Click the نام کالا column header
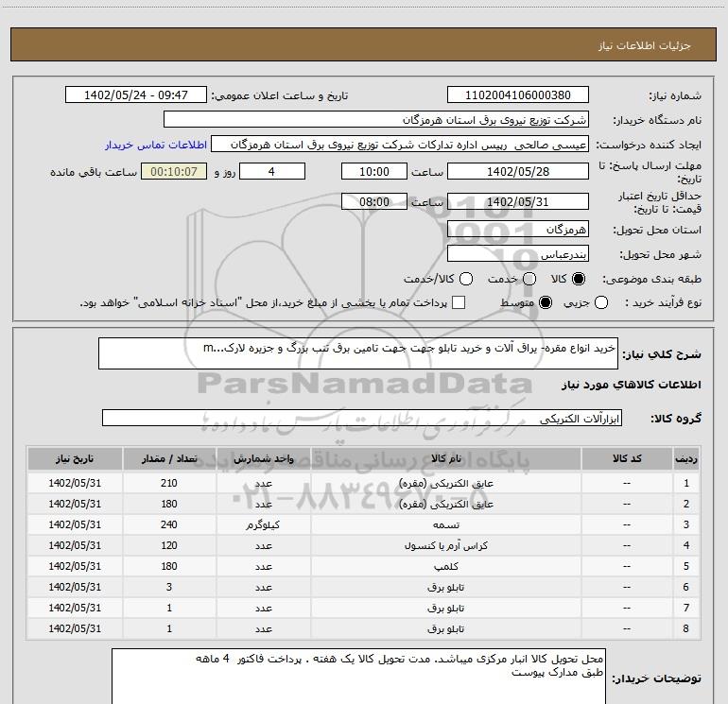 445,458
